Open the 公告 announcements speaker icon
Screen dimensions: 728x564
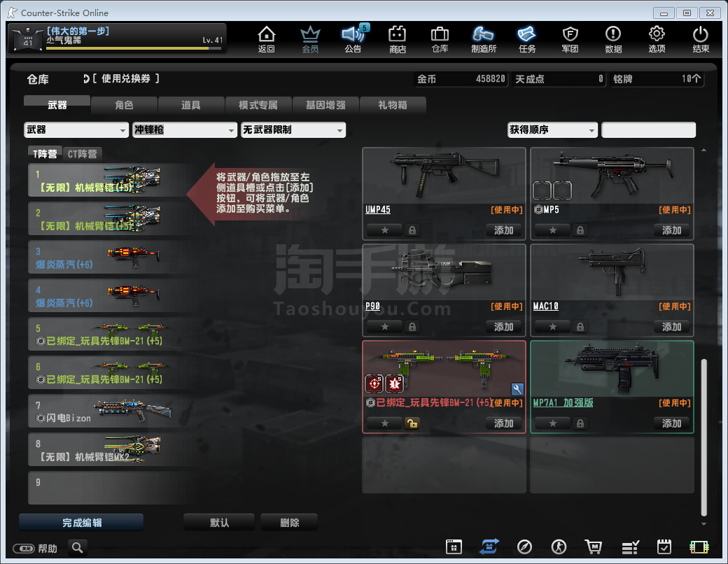click(353, 39)
